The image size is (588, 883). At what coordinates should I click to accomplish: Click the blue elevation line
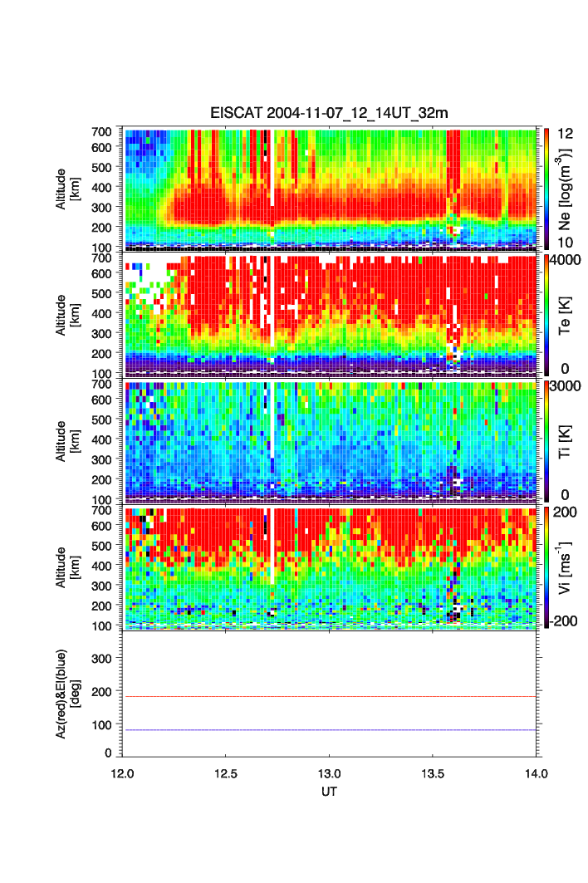(332, 730)
